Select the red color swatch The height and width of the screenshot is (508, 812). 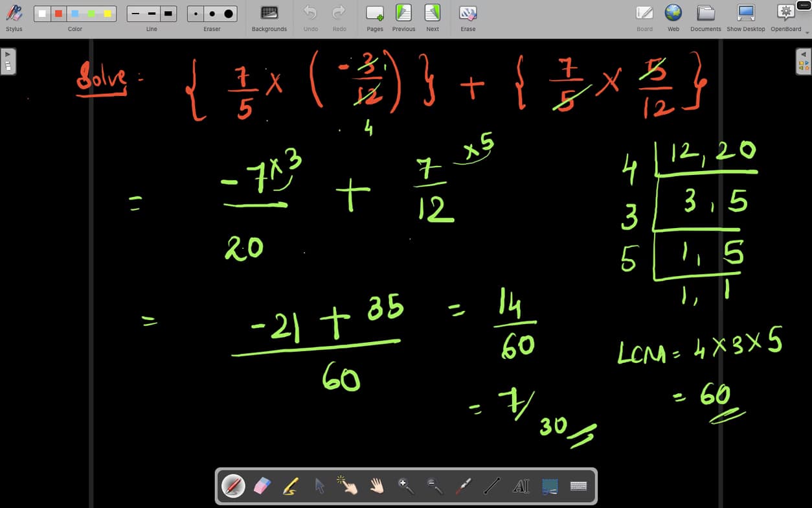point(58,13)
